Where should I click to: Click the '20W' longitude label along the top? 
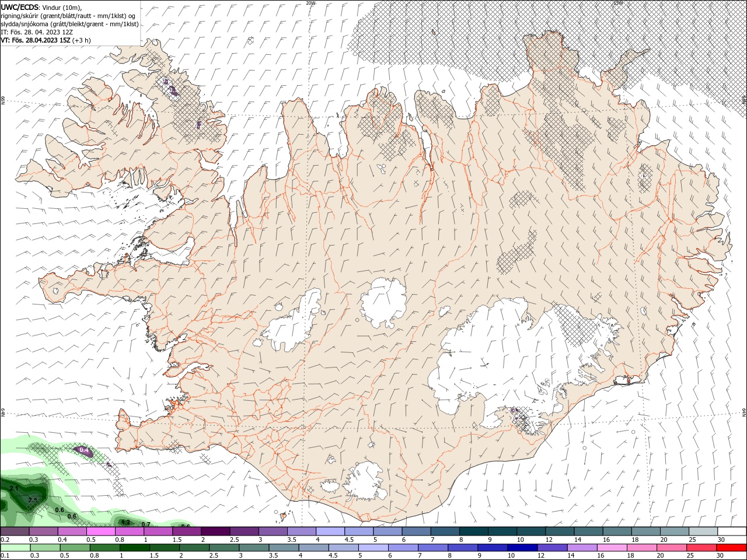(x=310, y=3)
